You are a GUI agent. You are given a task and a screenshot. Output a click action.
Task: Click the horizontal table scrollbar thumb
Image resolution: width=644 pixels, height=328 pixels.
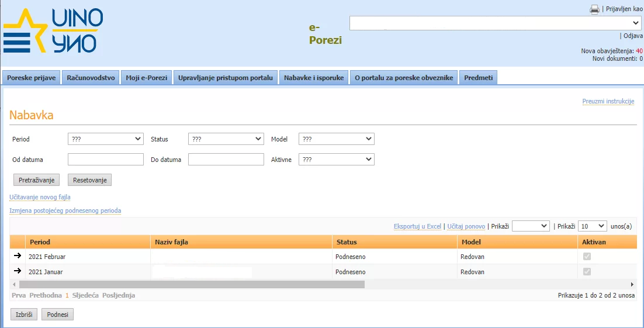[x=192, y=284]
